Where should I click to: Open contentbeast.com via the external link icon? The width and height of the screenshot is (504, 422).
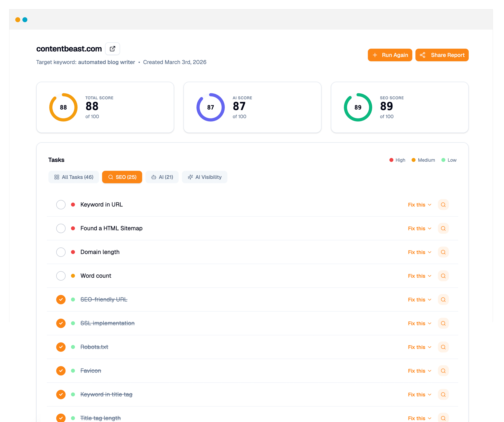pos(112,49)
